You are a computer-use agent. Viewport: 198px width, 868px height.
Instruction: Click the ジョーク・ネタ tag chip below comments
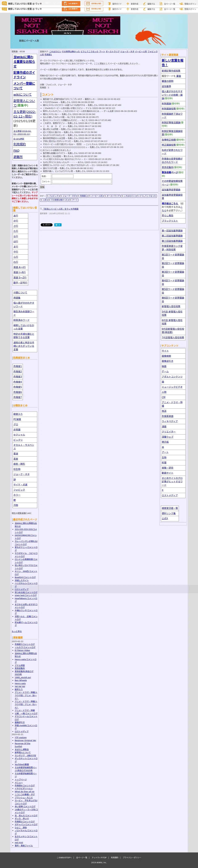click(68, 196)
